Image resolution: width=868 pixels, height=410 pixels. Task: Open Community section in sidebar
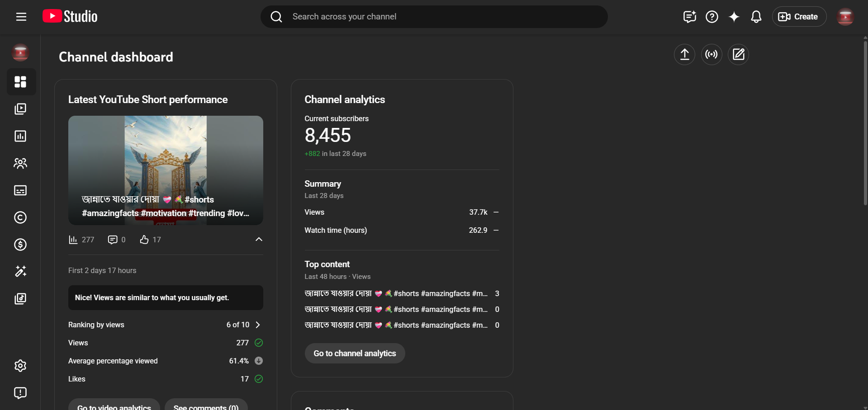(20, 163)
